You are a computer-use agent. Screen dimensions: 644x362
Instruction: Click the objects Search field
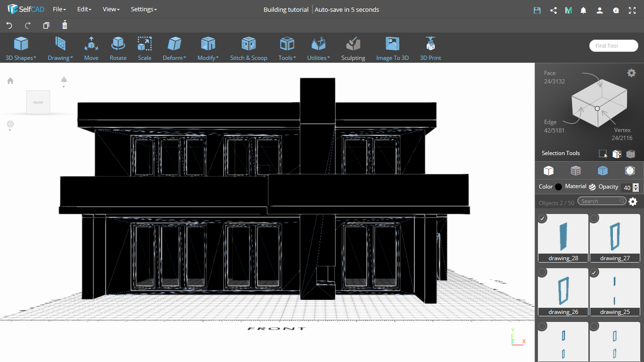click(x=602, y=201)
